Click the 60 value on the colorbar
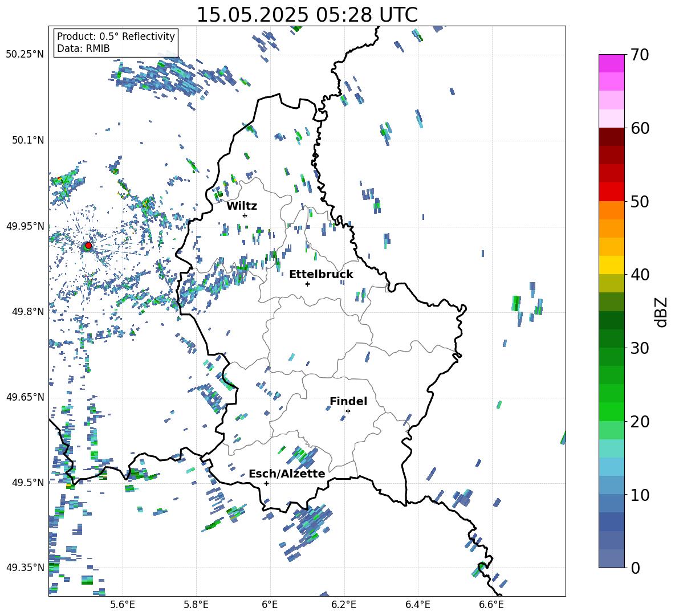The image size is (675, 616). pos(640,128)
